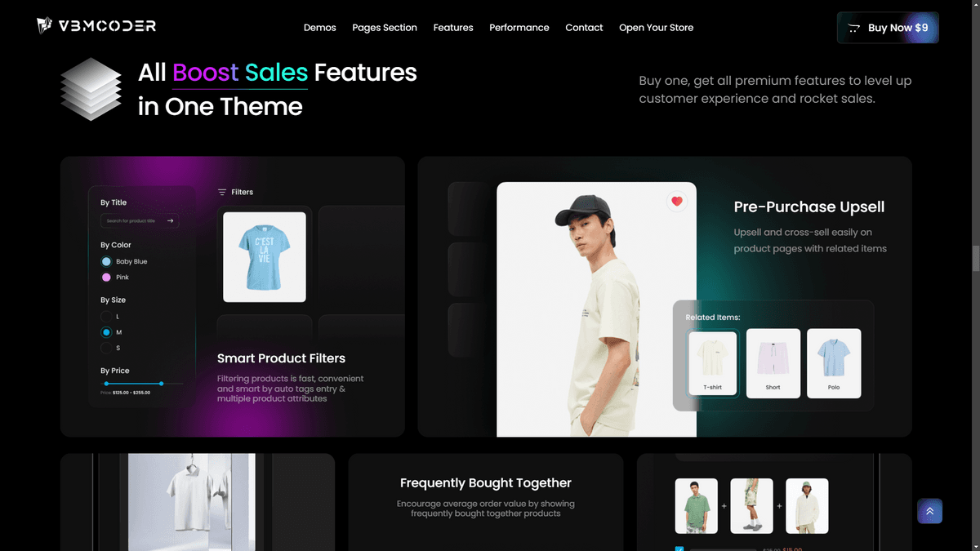Viewport: 980px width, 551px height.
Task: Select the Baby Blue color option
Action: coord(106,262)
